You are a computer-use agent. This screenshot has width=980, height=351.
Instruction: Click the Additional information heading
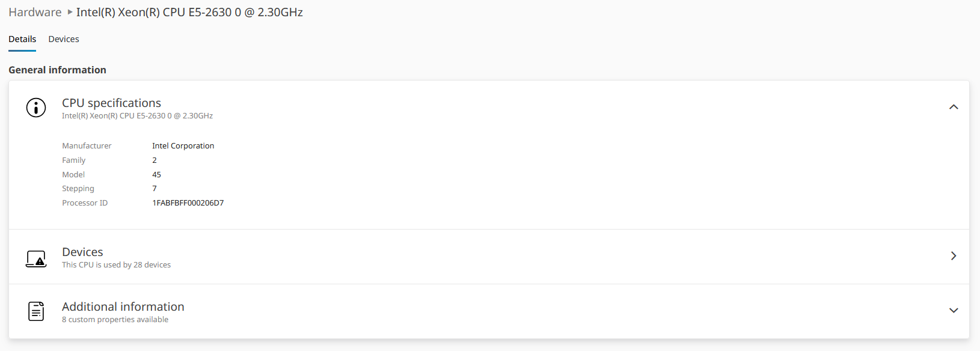[123, 307]
